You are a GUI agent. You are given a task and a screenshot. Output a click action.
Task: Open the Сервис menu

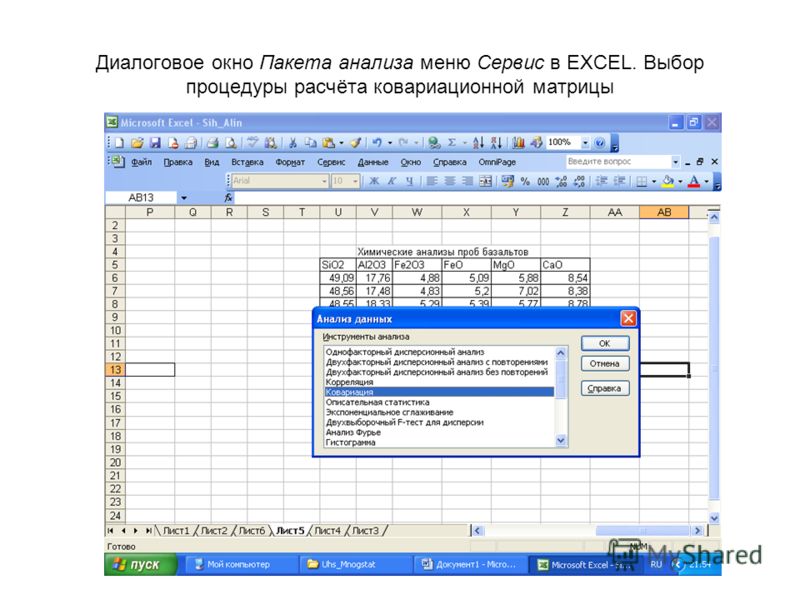tap(331, 162)
